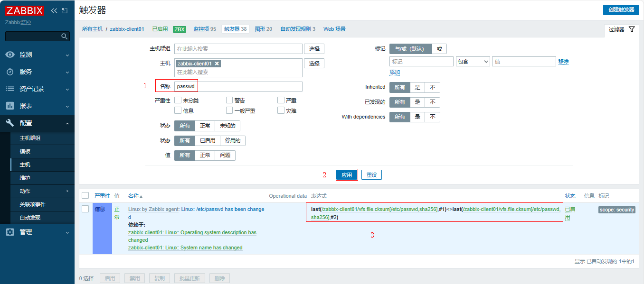Click the 创建触发器 button
The height and width of the screenshot is (284, 644).
[x=621, y=10]
